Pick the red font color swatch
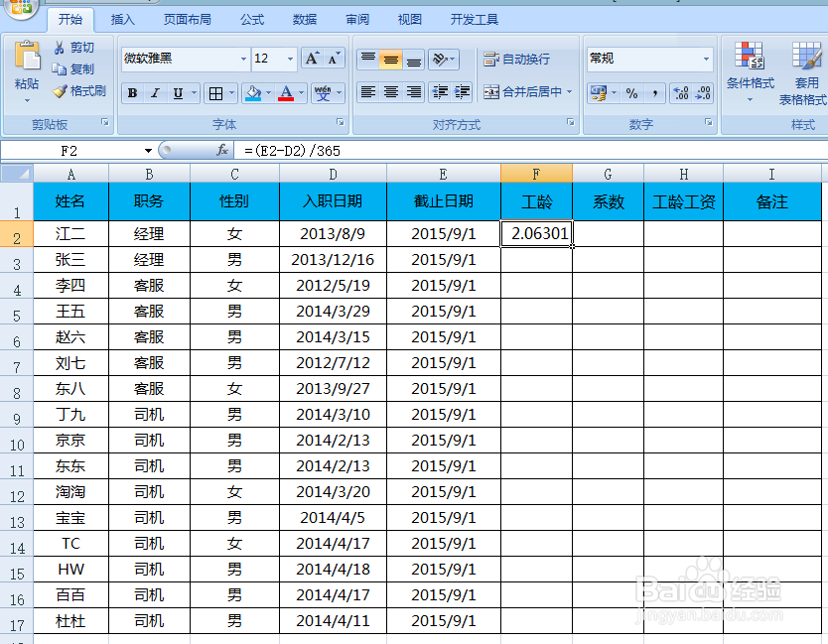 pyautogui.click(x=286, y=99)
